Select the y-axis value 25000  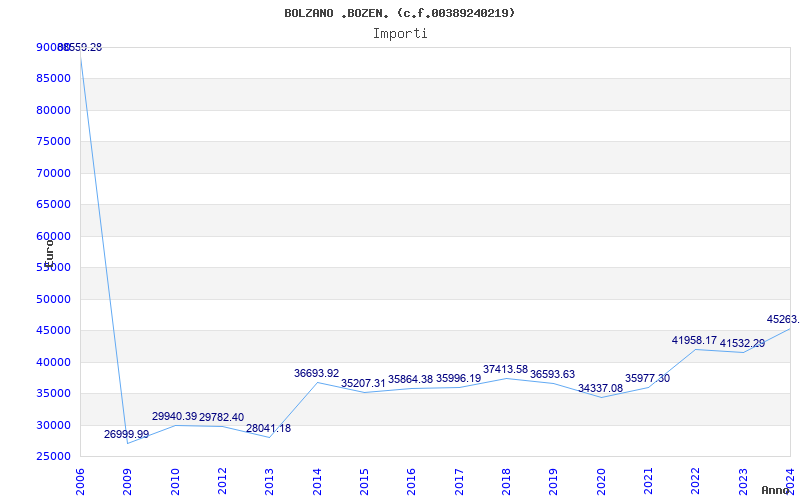pos(54,457)
